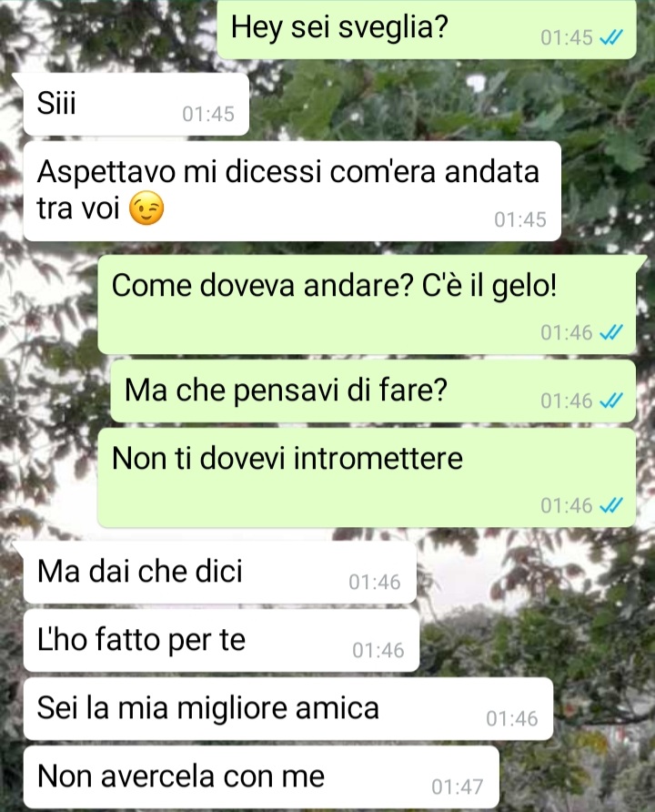The width and height of the screenshot is (655, 812).
Task: Tap the winking emoji after 'tra voi'
Action: (146, 208)
